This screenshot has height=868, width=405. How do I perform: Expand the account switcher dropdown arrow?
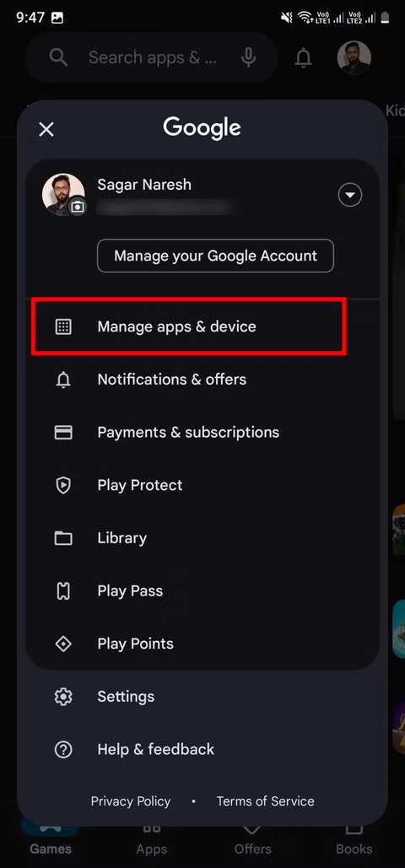pyautogui.click(x=350, y=195)
